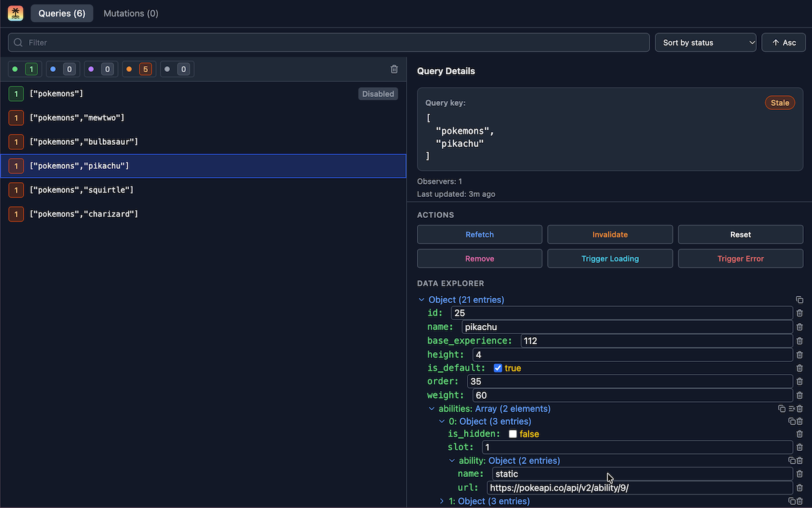This screenshot has width=812, height=508.
Task: Click the Invalidate button
Action: [610, 234]
